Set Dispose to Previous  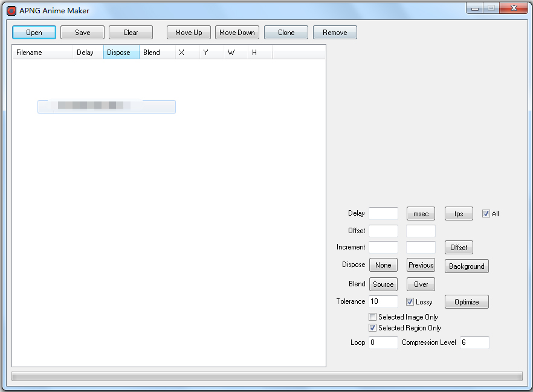[421, 265]
